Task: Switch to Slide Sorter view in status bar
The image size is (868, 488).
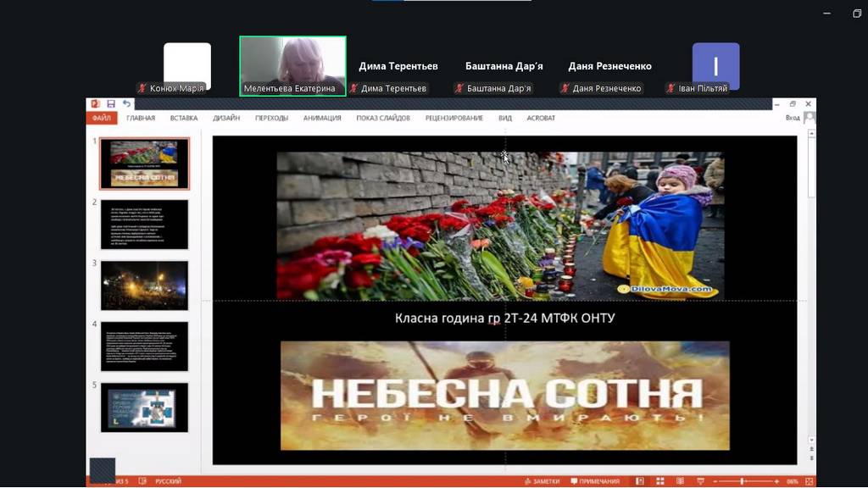Action: click(x=659, y=481)
